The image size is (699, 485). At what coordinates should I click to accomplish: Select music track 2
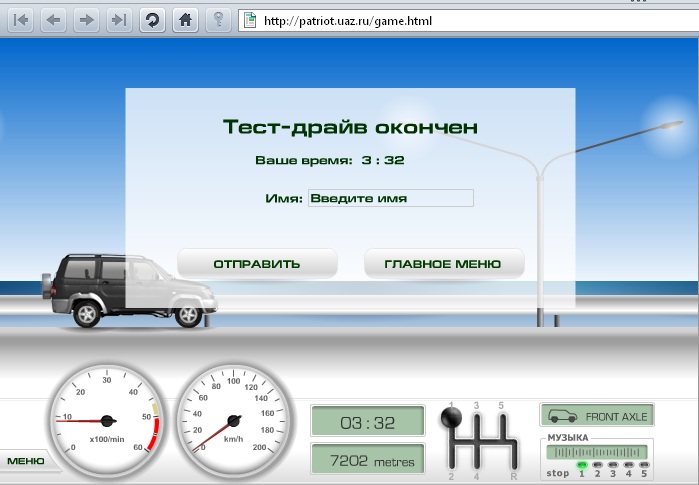597,465
